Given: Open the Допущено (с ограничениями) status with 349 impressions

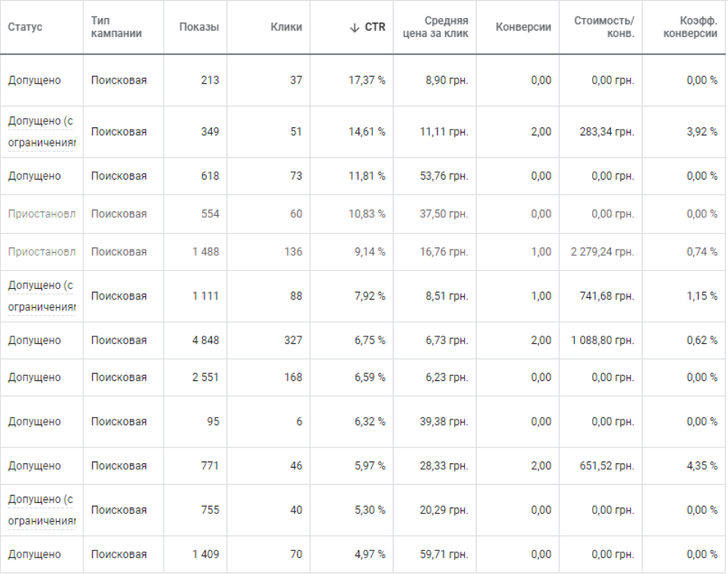Looking at the screenshot, I should point(41,132).
